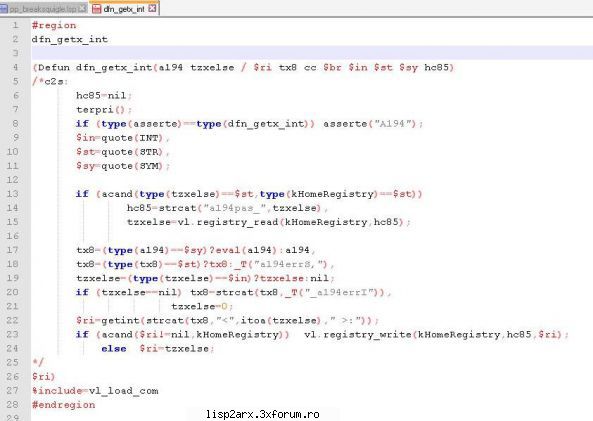Click the else keyword on line 24
This screenshot has width=593, height=421.
pos(114,348)
